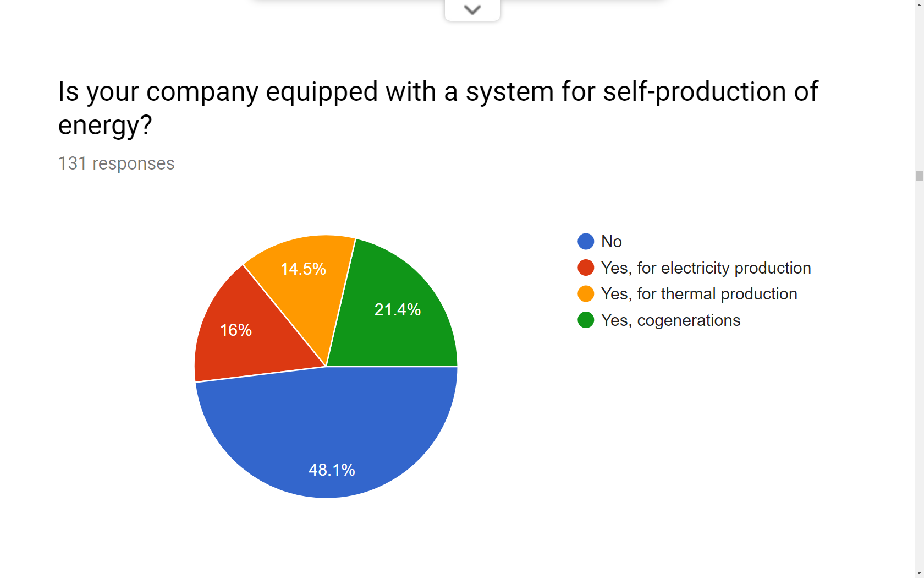Click the "131 responses" text

(116, 163)
